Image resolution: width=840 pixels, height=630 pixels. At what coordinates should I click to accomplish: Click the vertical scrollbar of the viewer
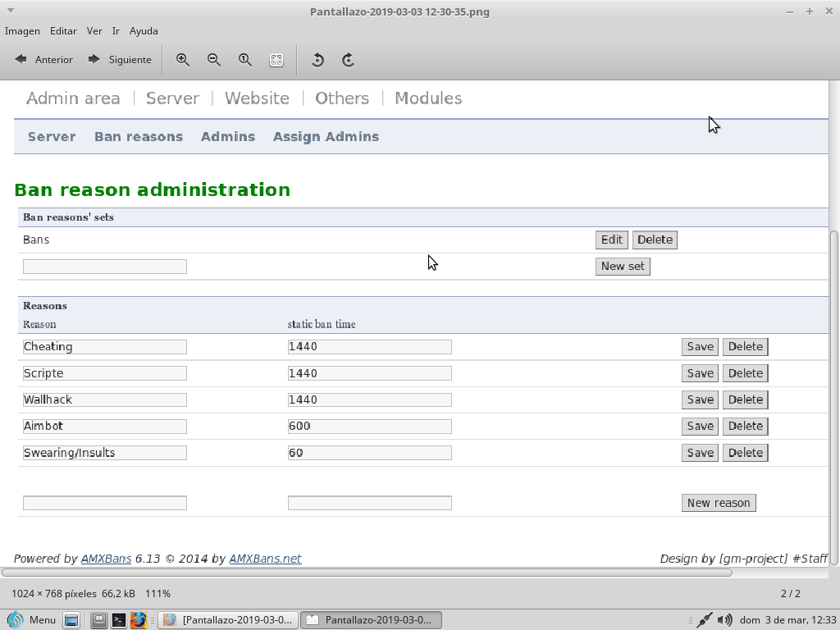[x=834, y=397]
